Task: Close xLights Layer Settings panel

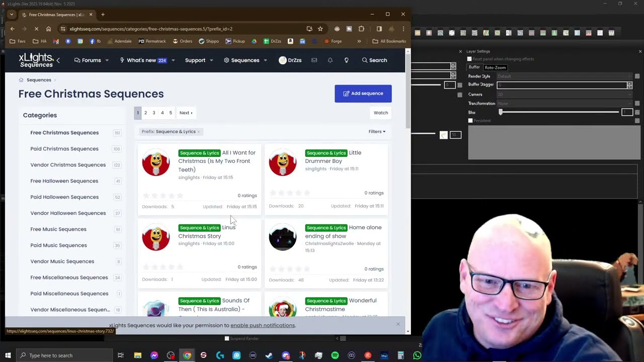Action: tap(640, 51)
